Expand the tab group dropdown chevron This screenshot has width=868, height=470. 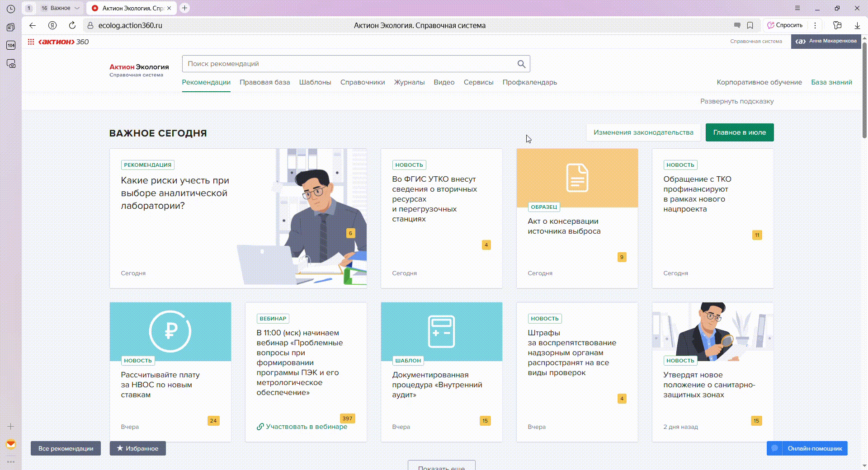point(77,8)
